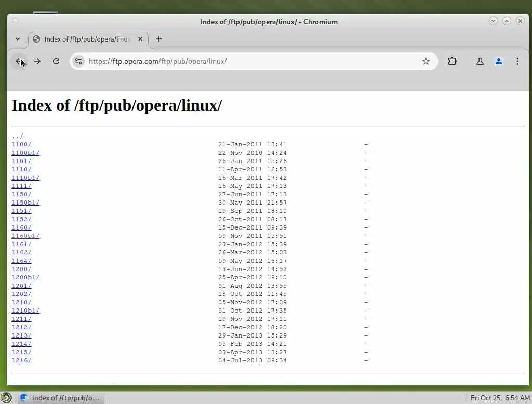Maximize the Chromium window

tap(507, 21)
